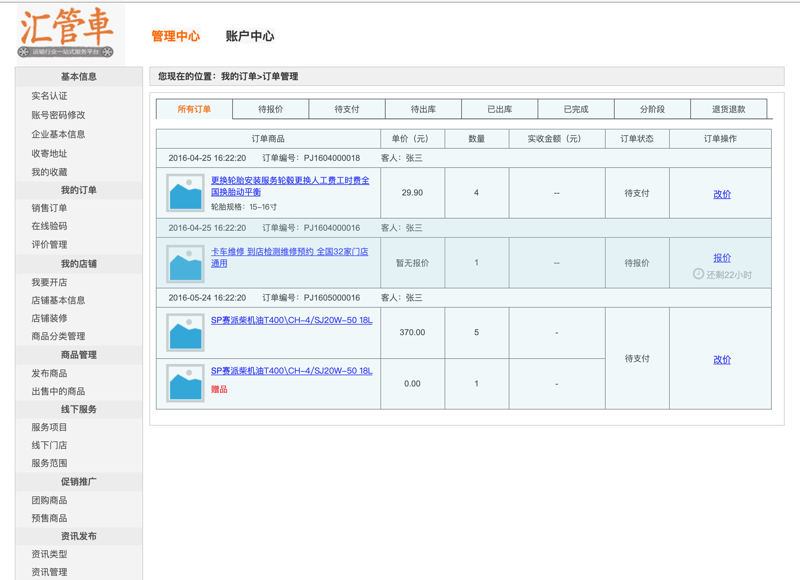800x580 pixels.
Task: Select the 待报价 tab
Action: [x=270, y=109]
